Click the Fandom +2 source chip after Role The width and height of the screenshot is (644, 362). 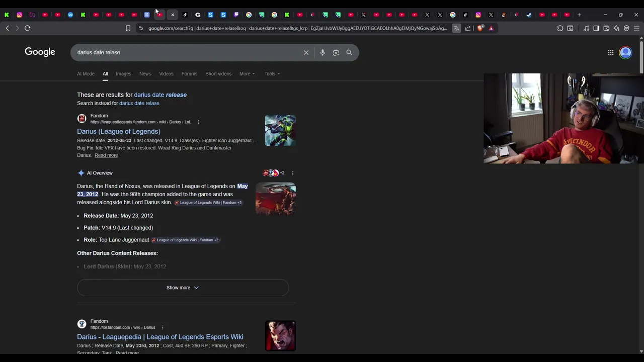pyautogui.click(x=185, y=240)
